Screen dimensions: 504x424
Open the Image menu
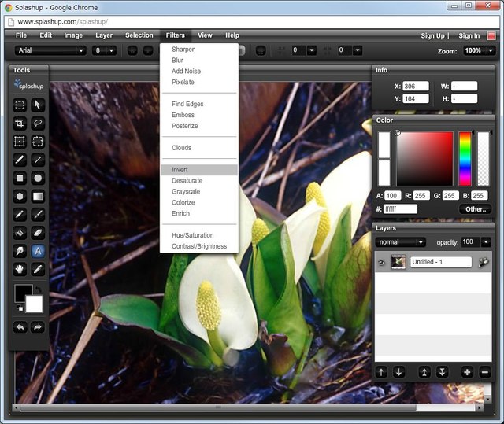tap(73, 35)
